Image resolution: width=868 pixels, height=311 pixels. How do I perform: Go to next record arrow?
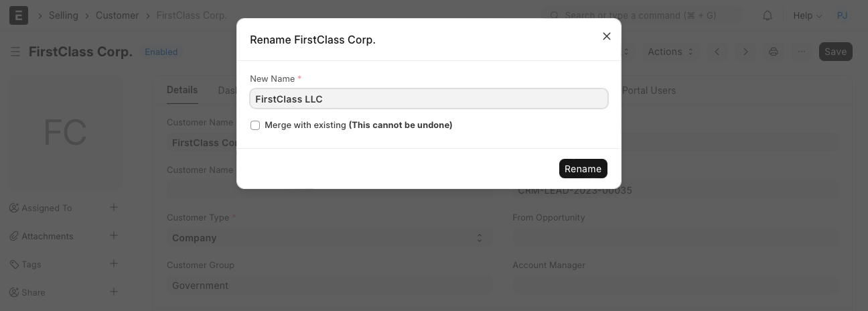pos(745,52)
